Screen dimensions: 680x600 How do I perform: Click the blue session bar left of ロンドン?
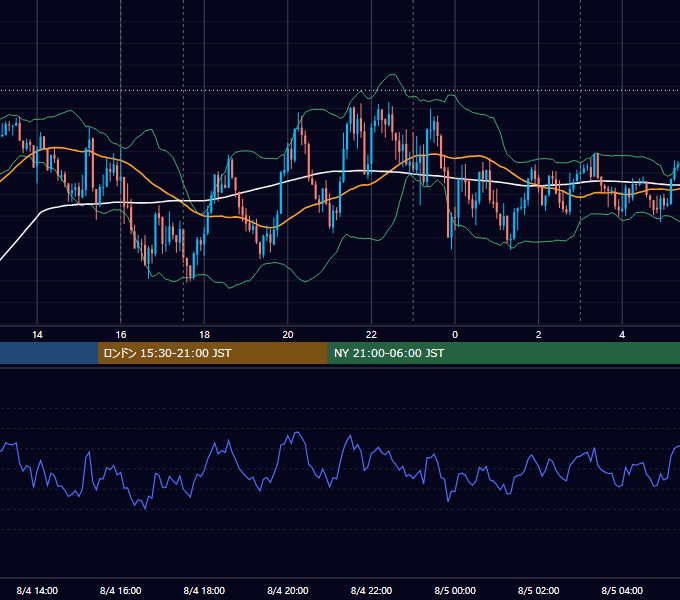point(49,353)
